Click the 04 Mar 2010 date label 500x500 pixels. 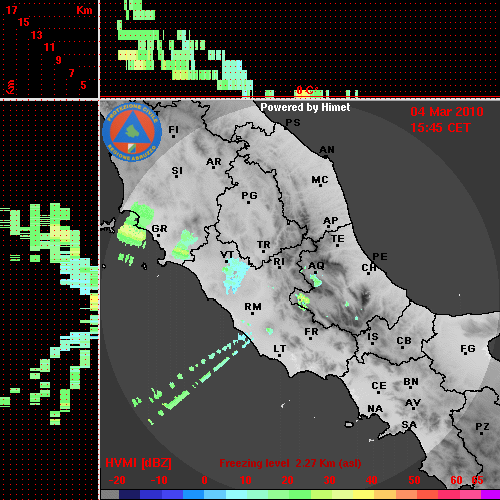point(447,112)
